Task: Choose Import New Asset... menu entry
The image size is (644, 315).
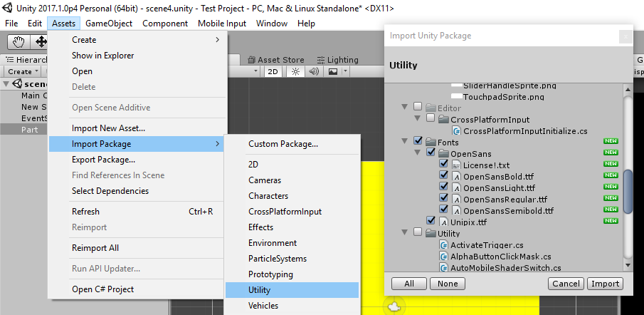Action: [x=137, y=128]
